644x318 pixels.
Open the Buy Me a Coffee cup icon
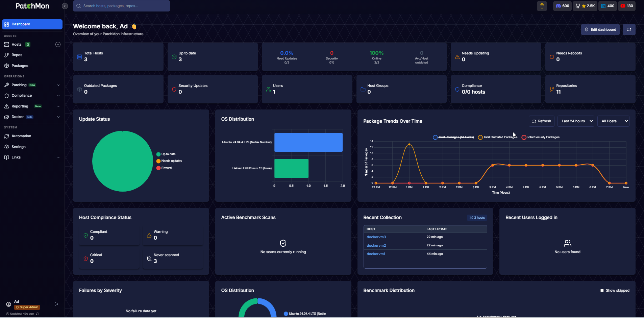pos(542,6)
